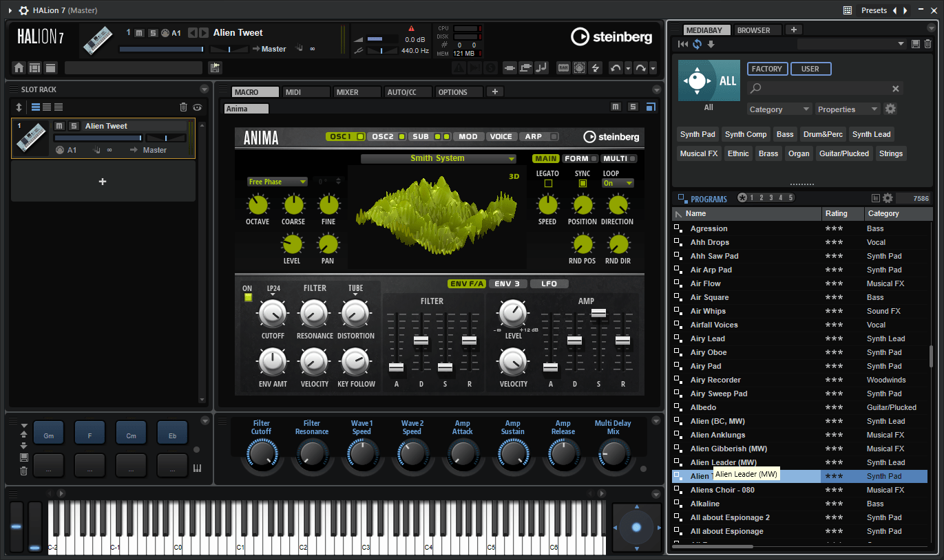Screen dimensions: 944x560
Task: Switch to the MIXER tab
Action: [357, 91]
